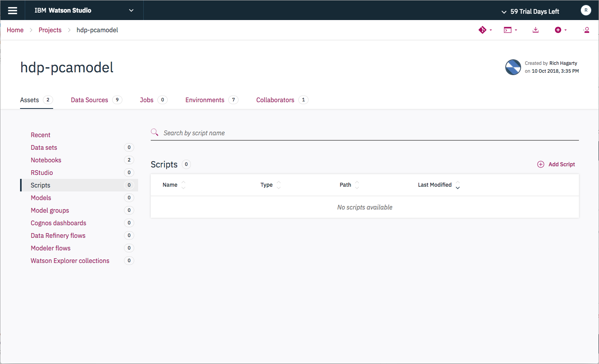599x364 pixels.
Task: Sort scripts by Type column
Action: [270, 185]
